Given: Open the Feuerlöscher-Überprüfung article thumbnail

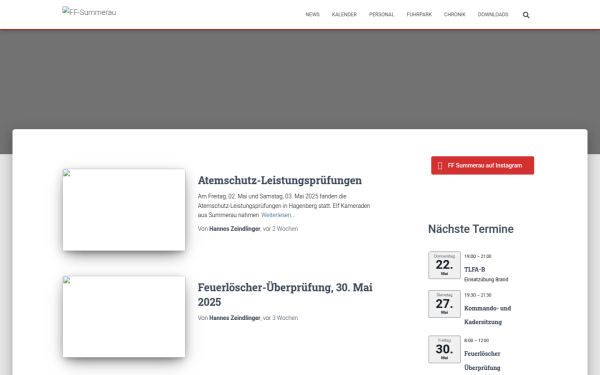Looking at the screenshot, I should click(124, 317).
